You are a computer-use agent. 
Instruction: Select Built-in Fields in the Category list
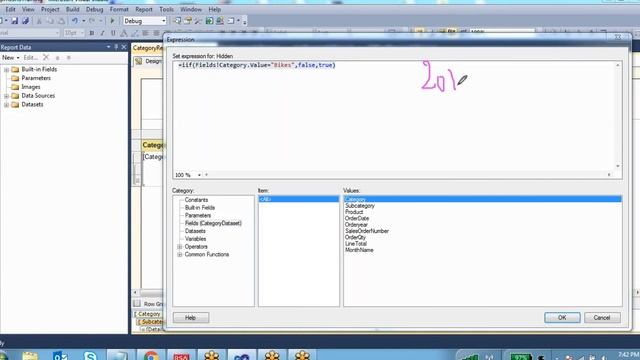[200, 208]
